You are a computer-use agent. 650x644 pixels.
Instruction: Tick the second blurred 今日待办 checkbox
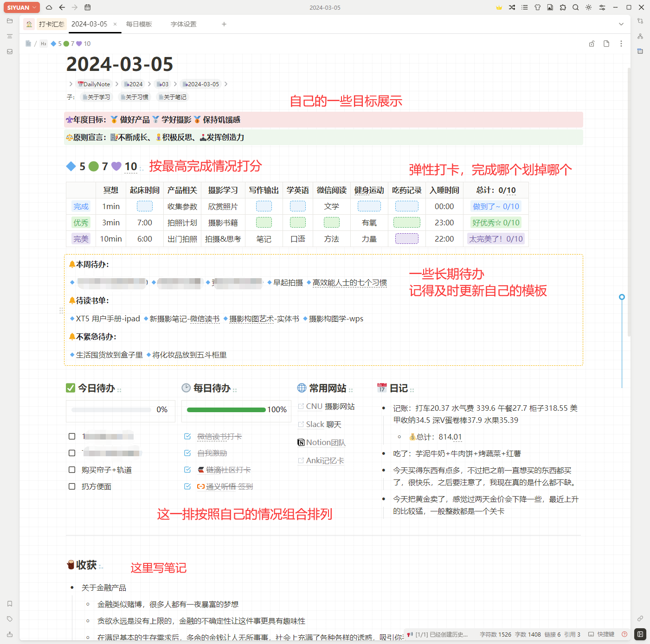pyautogui.click(x=72, y=453)
